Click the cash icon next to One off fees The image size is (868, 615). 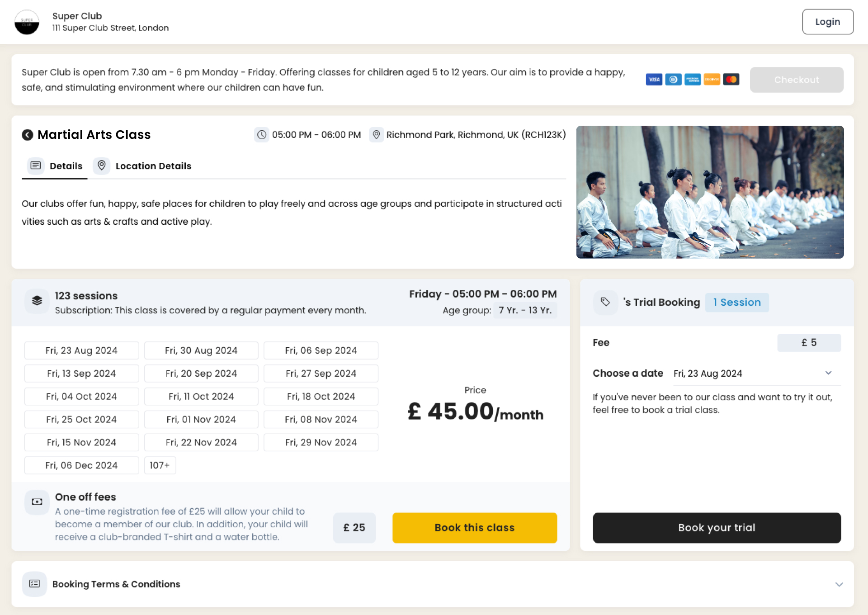coord(37,502)
